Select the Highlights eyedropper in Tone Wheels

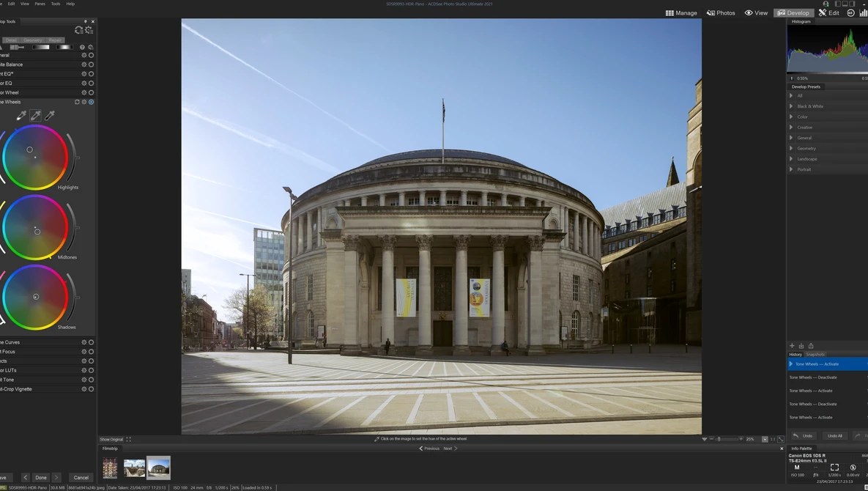[21, 115]
